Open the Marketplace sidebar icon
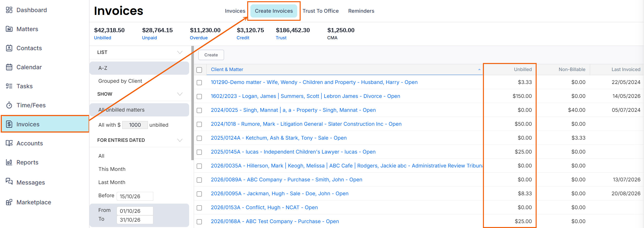 pos(9,202)
